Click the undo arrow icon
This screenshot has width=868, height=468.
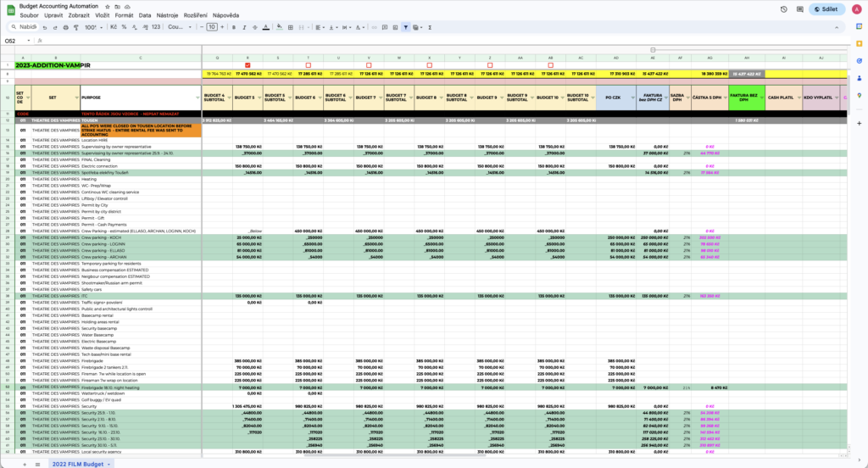click(x=44, y=27)
